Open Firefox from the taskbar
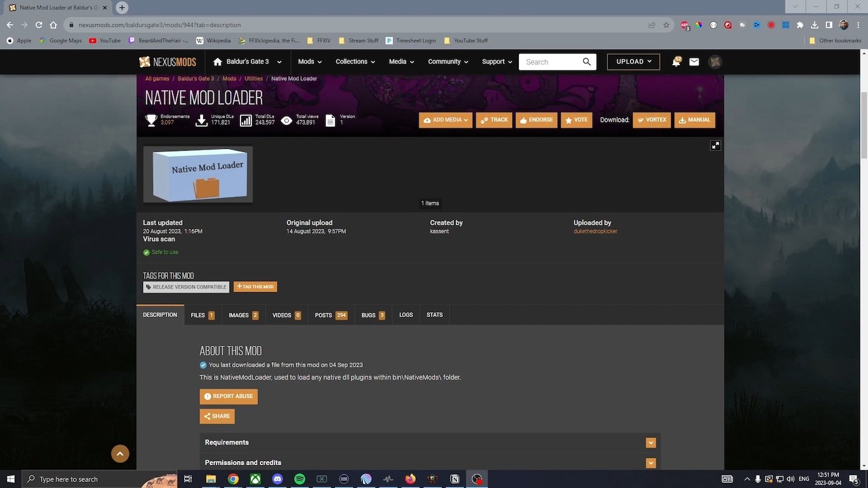This screenshot has width=868, height=488. click(x=410, y=479)
